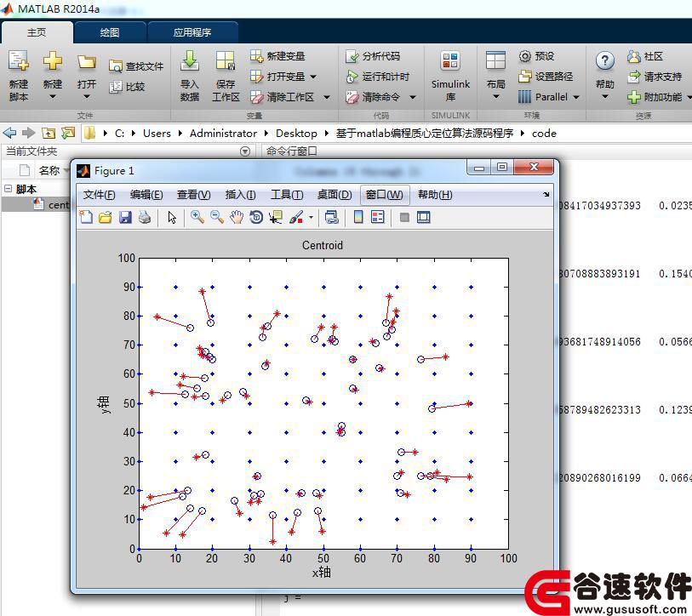Create a new script with 新建脚本
692x616 pixels.
point(19,75)
